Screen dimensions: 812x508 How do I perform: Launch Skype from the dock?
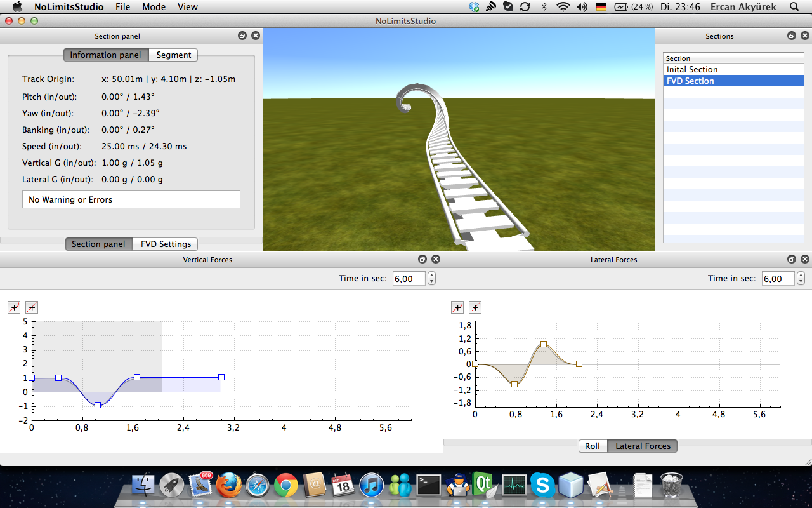coord(542,486)
